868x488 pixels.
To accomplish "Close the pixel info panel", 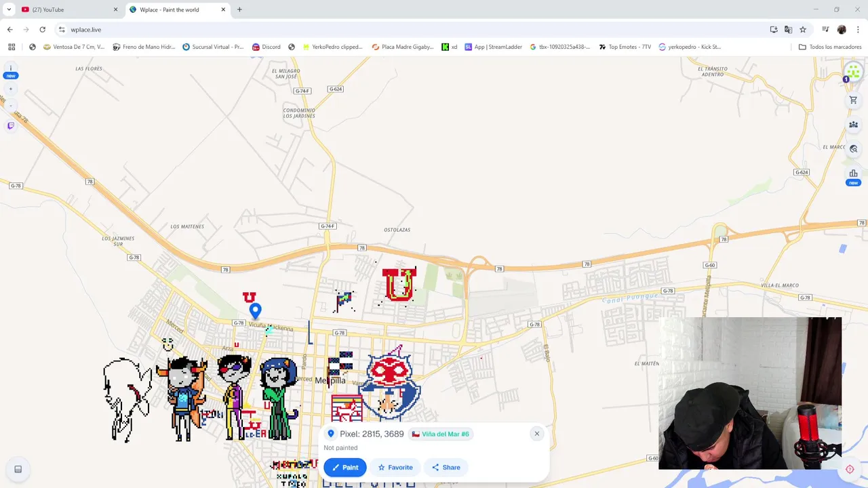I will pyautogui.click(x=536, y=434).
